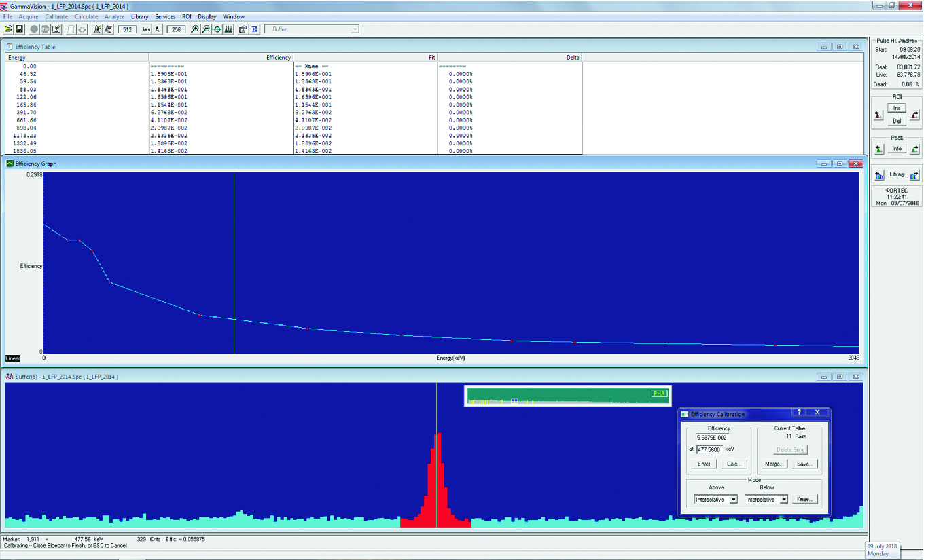Viewport: 926px width, 560px height.
Task: Click the Efficiency Calibration help question mark
Action: pos(799,412)
